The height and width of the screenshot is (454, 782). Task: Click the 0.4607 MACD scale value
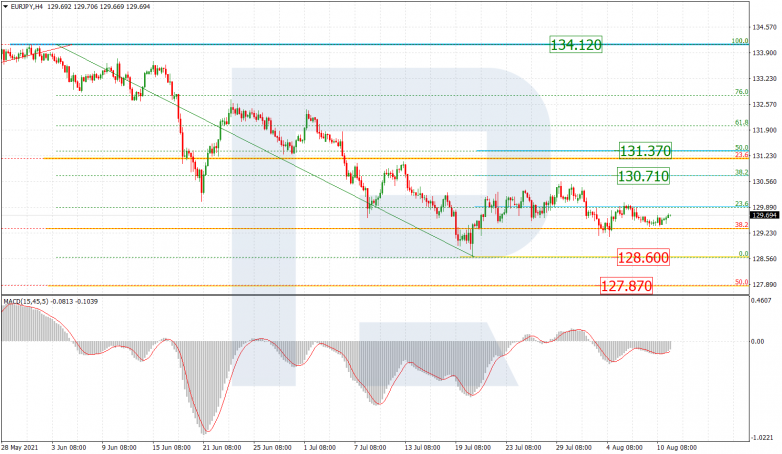coord(763,300)
